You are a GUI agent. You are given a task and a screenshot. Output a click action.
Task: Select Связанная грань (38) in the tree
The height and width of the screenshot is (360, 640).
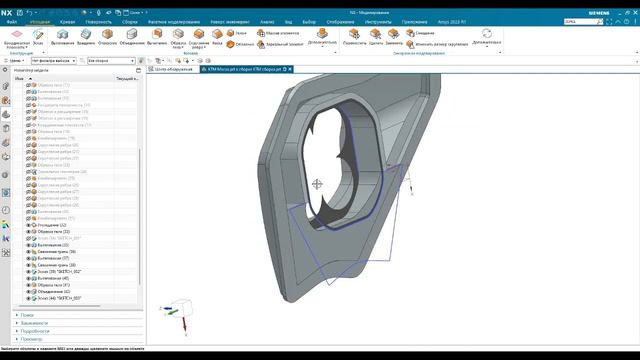57,265
